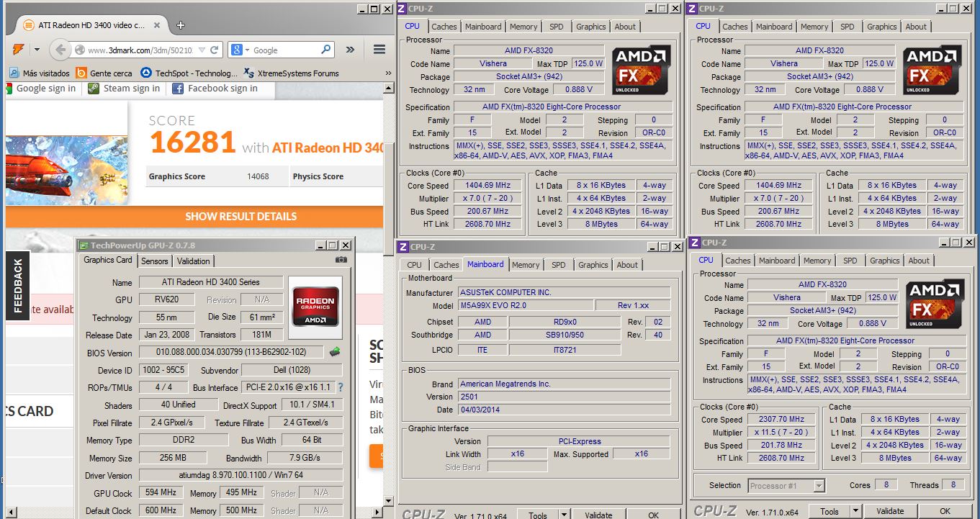The width and height of the screenshot is (980, 519).
Task: Go back using the browser back arrow
Action: (59, 50)
